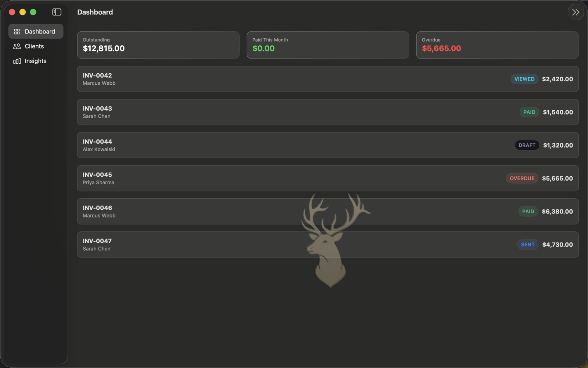Select the Paid This Month card

point(328,45)
